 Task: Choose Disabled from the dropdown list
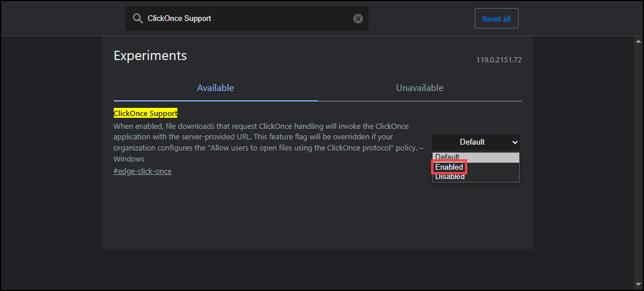476,177
